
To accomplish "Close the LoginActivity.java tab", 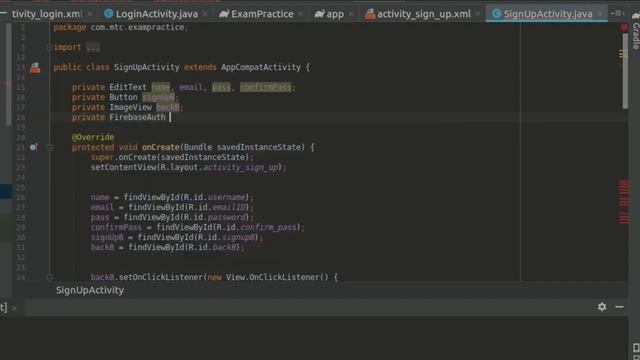I will (x=205, y=14).
